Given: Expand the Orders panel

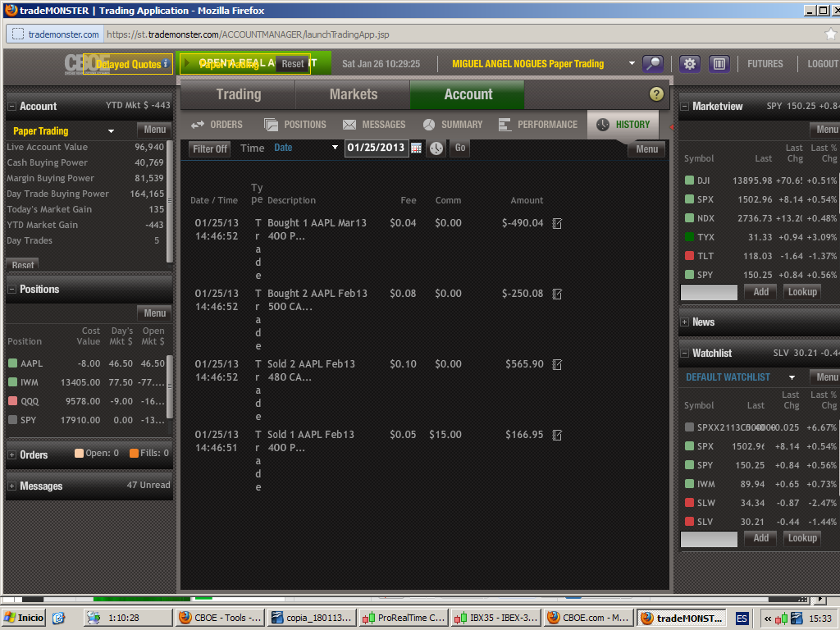Looking at the screenshot, I should point(11,454).
